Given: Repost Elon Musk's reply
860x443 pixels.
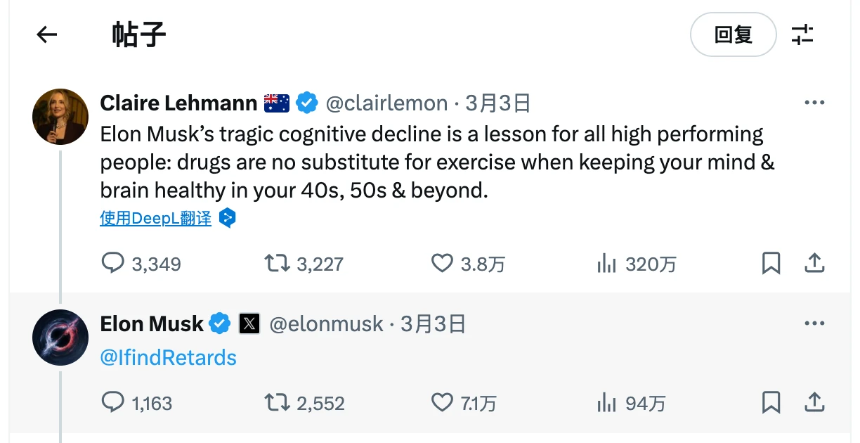Looking at the screenshot, I should point(276,403).
